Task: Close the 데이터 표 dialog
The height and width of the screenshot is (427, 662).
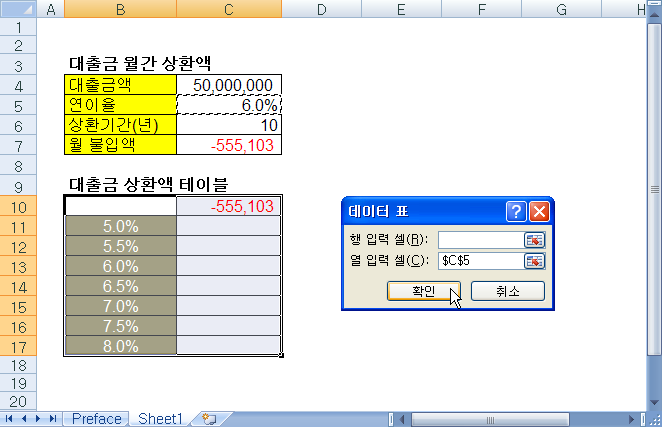Action: (539, 211)
